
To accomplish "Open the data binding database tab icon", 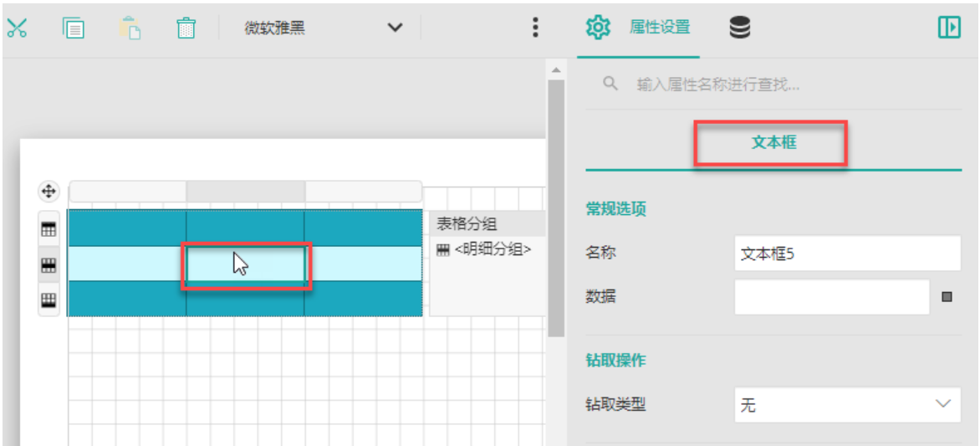I will (x=739, y=28).
